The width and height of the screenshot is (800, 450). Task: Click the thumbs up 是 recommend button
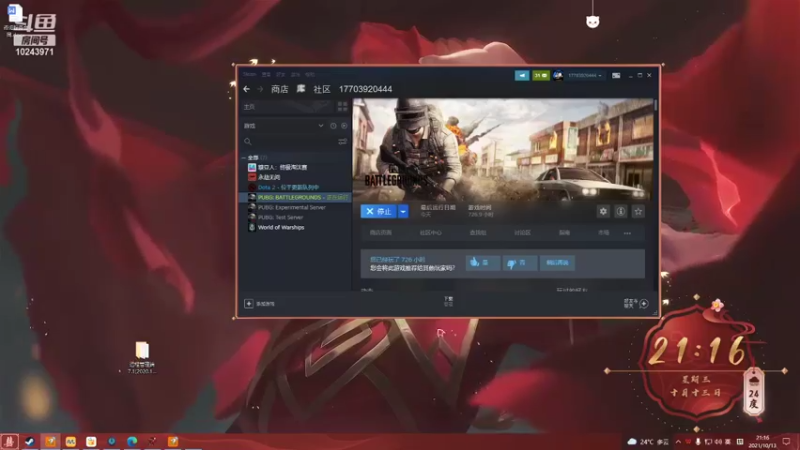483,263
